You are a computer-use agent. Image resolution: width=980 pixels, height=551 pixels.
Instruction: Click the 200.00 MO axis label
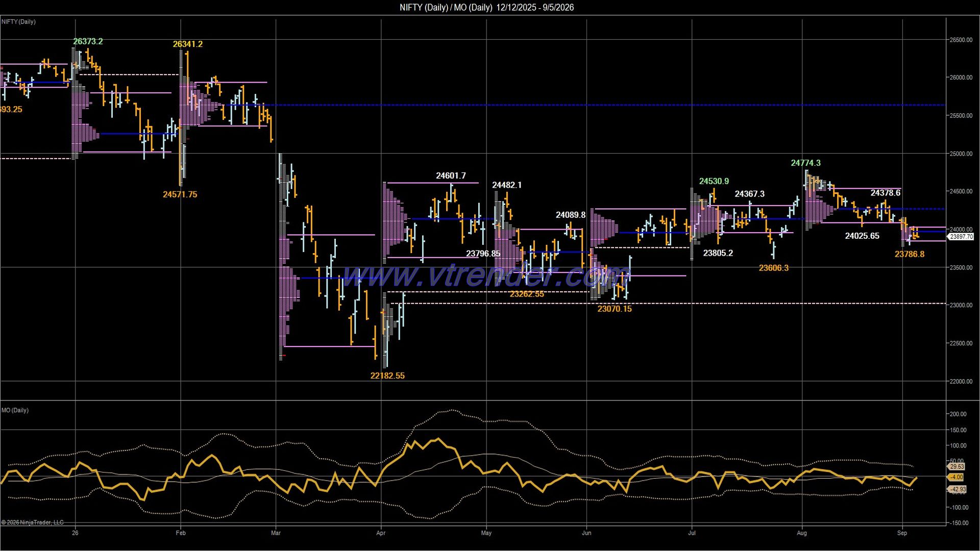coord(958,414)
